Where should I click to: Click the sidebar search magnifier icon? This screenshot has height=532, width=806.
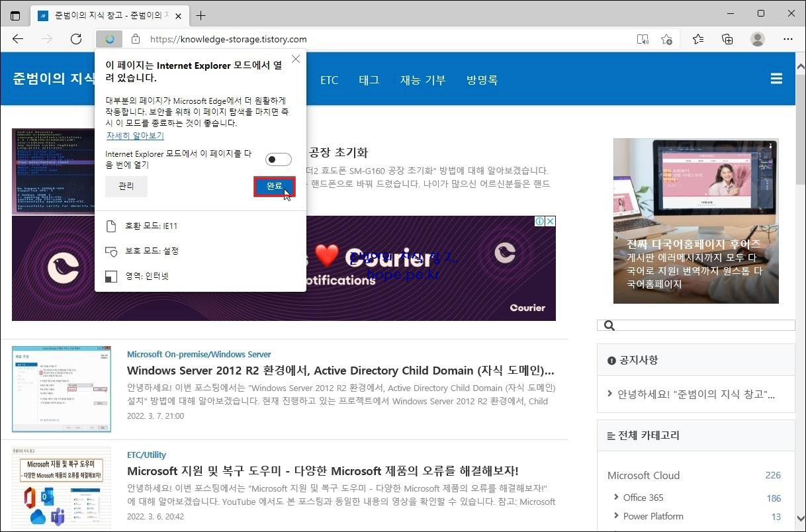pos(609,326)
